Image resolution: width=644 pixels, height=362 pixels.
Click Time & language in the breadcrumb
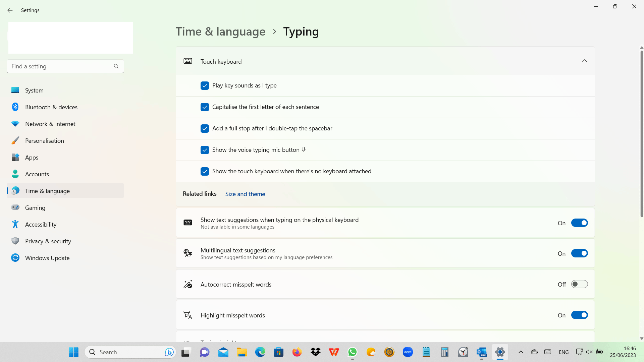[220, 32]
